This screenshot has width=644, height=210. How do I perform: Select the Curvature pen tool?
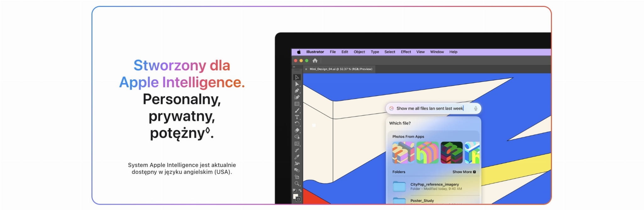point(297,97)
